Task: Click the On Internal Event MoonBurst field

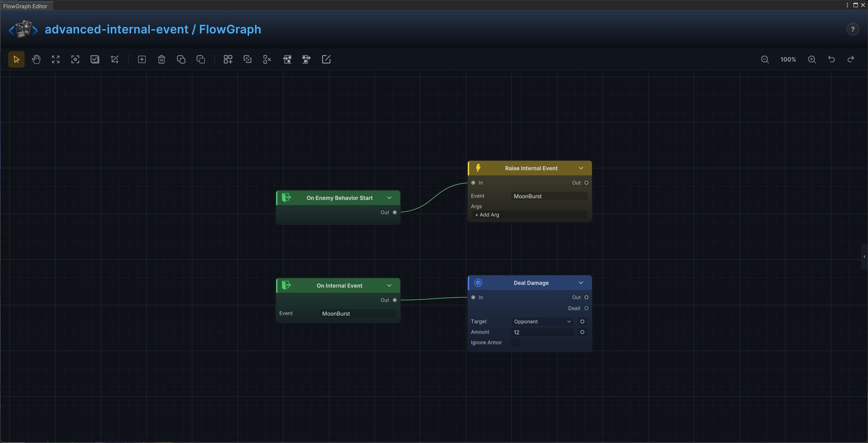Action: click(x=358, y=314)
